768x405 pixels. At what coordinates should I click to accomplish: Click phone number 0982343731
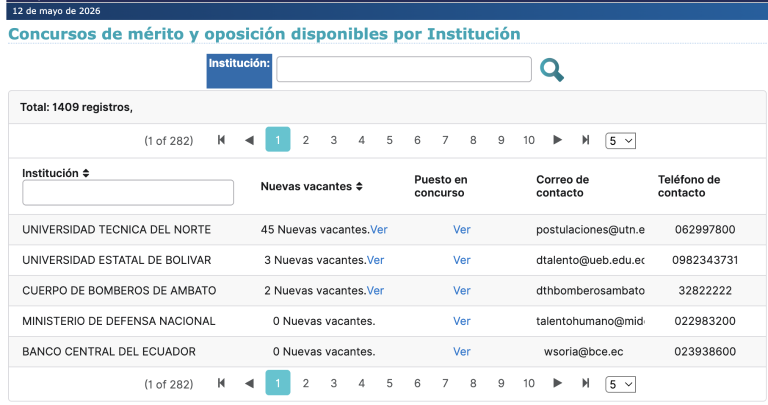click(x=705, y=260)
